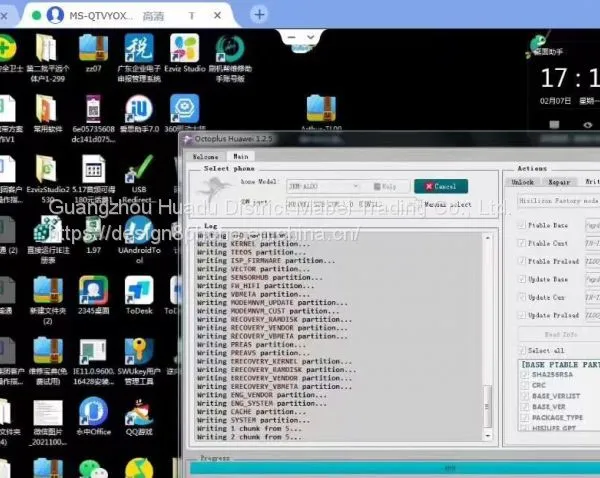Open the COM port dropdown
600x478 pixels.
[352, 204]
